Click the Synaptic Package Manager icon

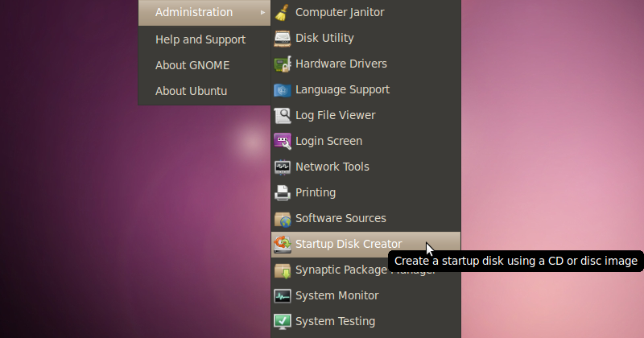click(x=283, y=270)
